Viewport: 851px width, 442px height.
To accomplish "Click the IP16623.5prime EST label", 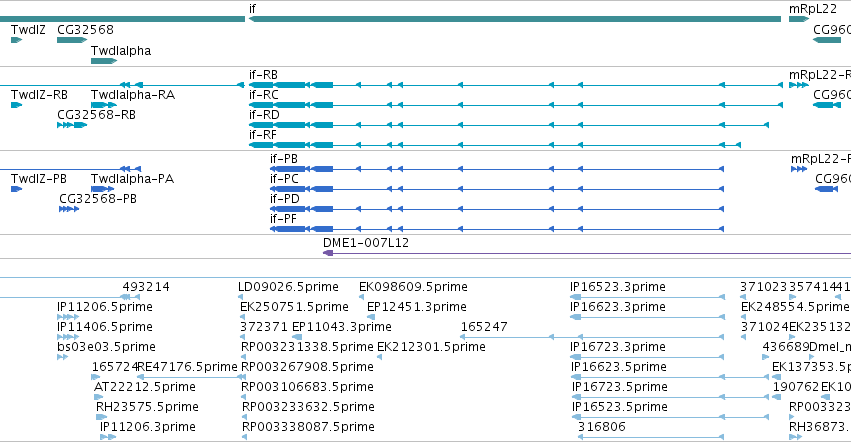I will coord(619,367).
